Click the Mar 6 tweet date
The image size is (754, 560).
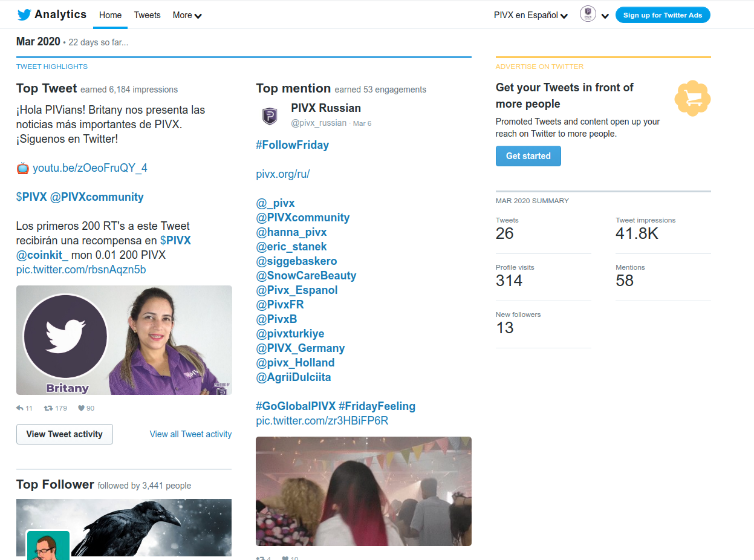pyautogui.click(x=362, y=123)
